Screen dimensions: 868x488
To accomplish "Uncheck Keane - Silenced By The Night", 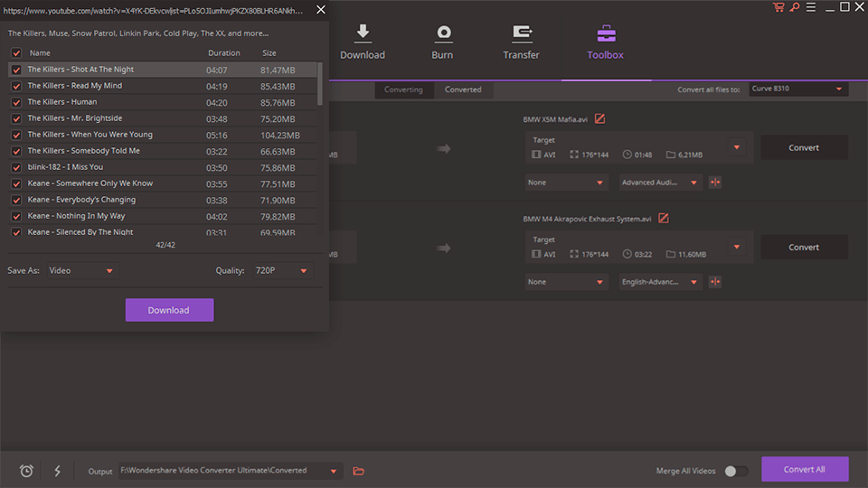I will click(16, 232).
